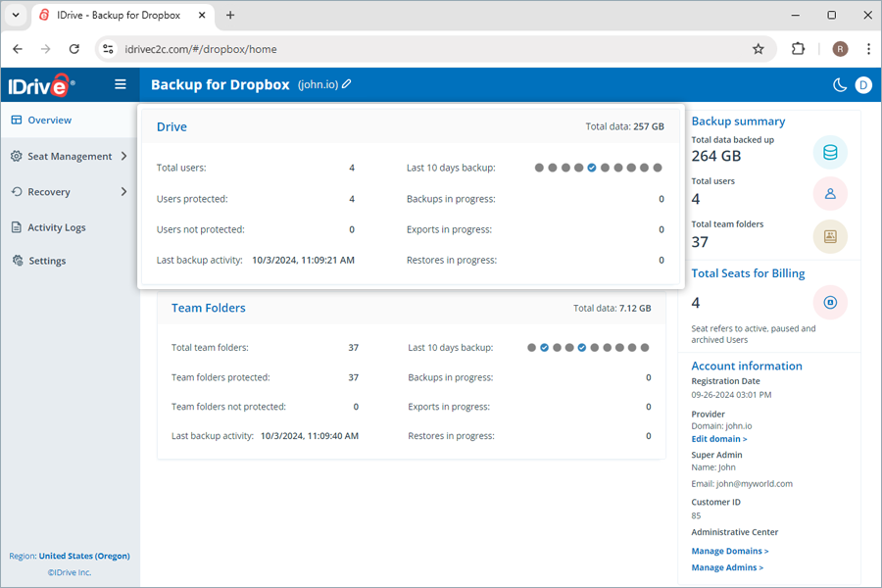Switch to the IDrive - Backup for Dropbox tab
Screen dimensions: 882x588
[118, 15]
